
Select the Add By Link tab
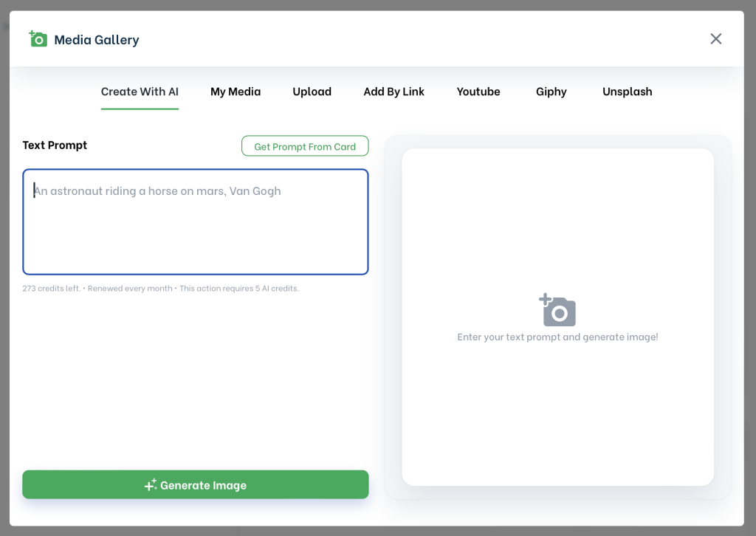tap(394, 92)
